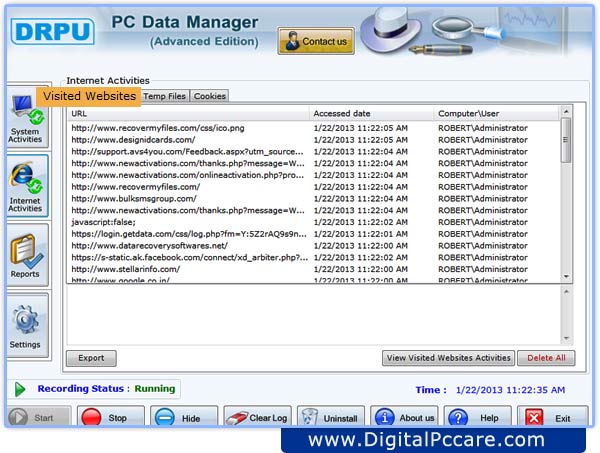600x453 pixels.
Task: Click View Visited Websites Activities button
Action: pos(448,358)
